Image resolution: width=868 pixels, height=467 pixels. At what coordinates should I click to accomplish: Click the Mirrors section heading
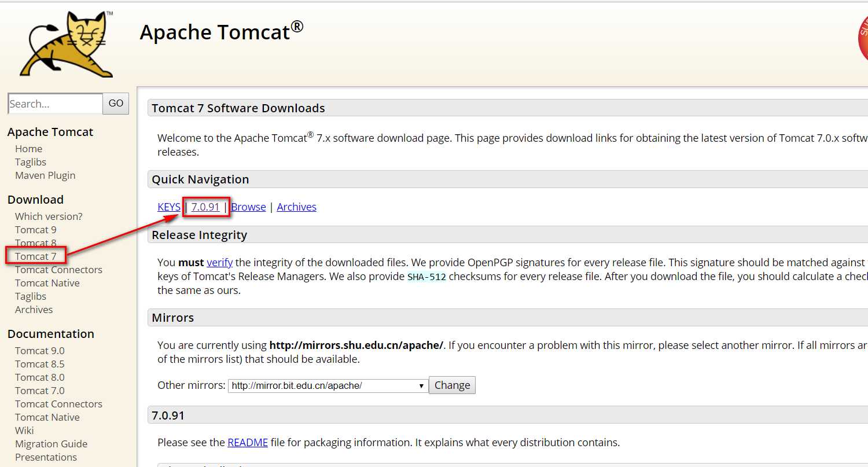pos(172,318)
